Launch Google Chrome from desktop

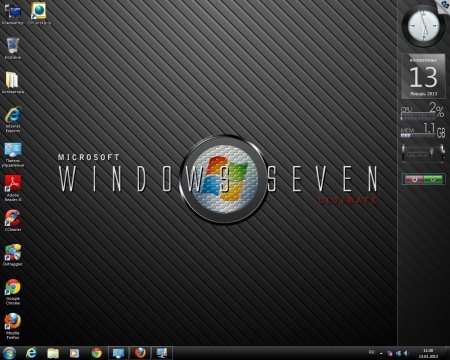13,292
